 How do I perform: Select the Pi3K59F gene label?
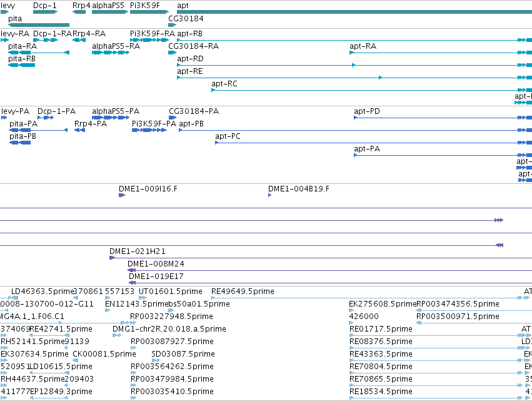pyautogui.click(x=145, y=6)
